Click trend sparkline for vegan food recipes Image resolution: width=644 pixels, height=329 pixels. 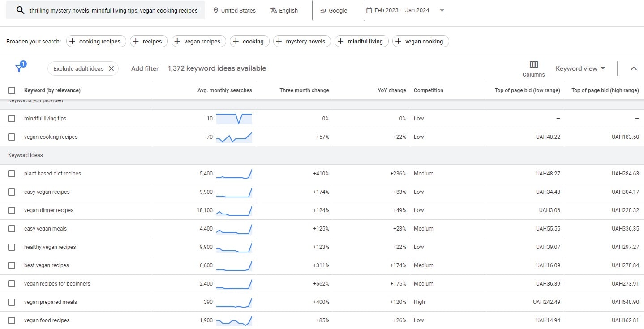[x=234, y=320]
